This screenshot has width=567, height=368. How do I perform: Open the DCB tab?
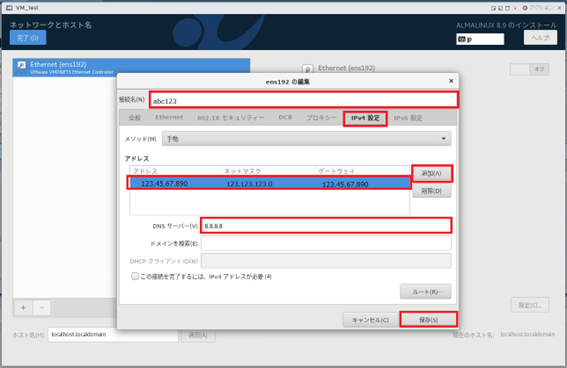[285, 117]
